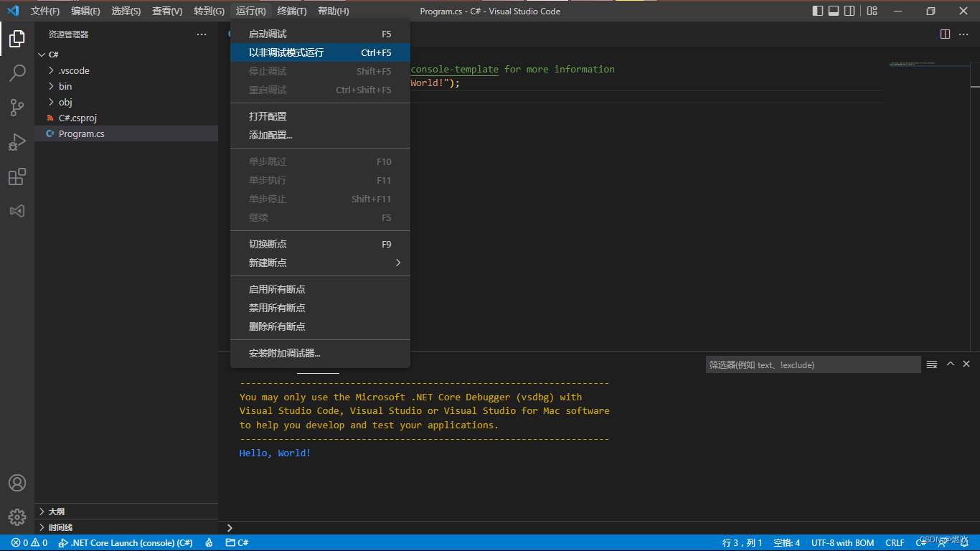The width and height of the screenshot is (980, 551).
Task: Maximize the panel with the chevron up
Action: [x=951, y=364]
